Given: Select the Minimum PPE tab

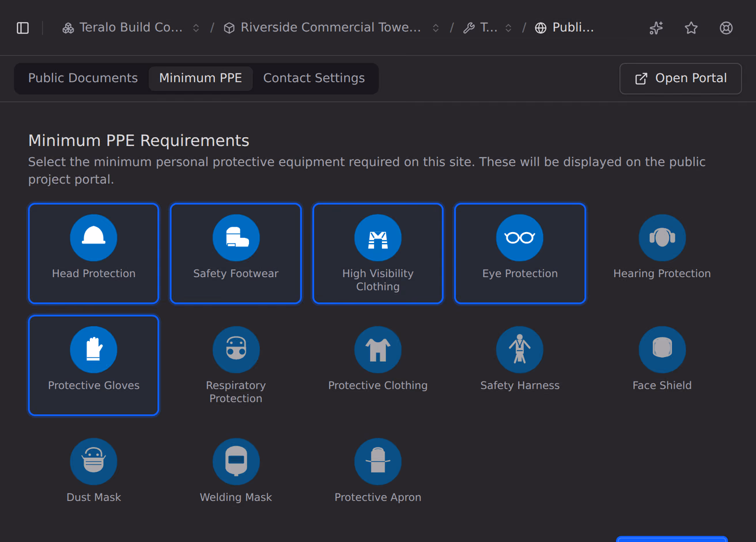Looking at the screenshot, I should coord(201,78).
